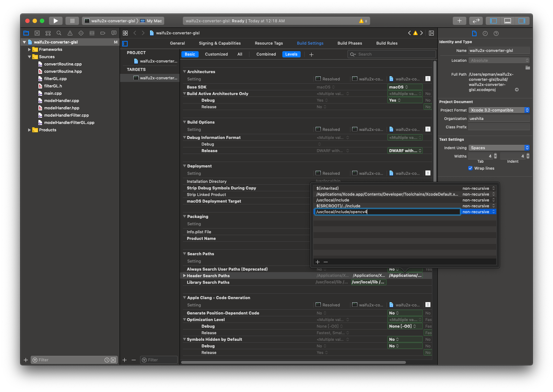Click the Library plus button in toolbar
Image resolution: width=553 pixels, height=392 pixels.
coord(459,21)
